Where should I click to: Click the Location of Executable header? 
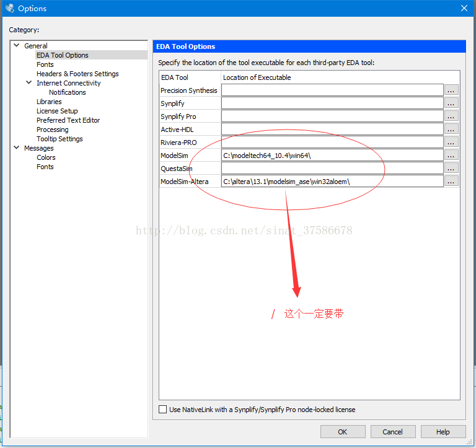click(257, 77)
